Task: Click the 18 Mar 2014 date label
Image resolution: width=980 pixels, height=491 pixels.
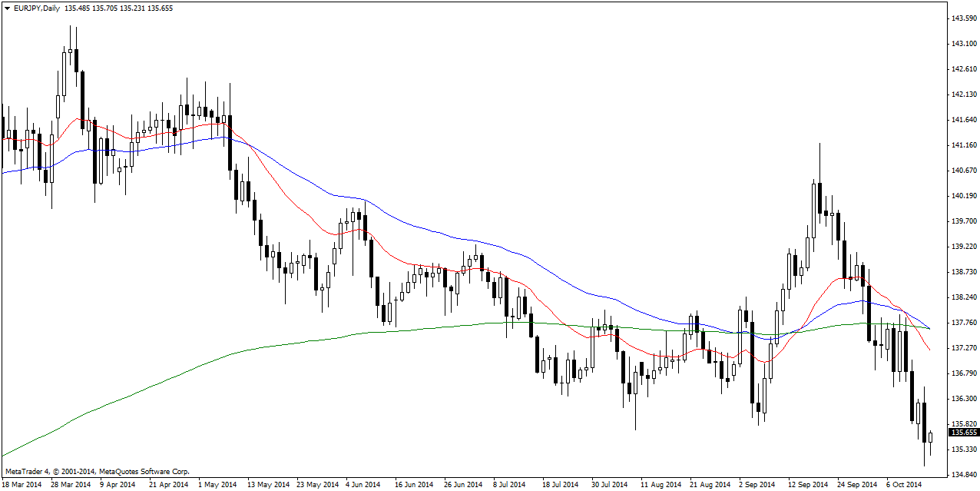Action: [22, 485]
